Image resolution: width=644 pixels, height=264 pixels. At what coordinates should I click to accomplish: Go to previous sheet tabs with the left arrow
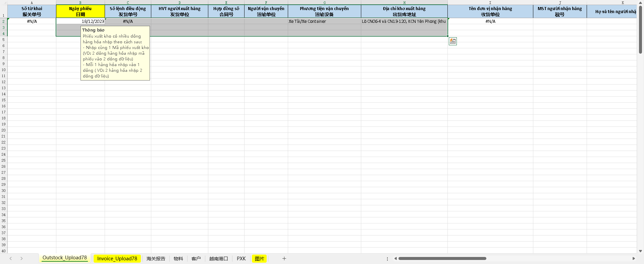click(x=11, y=259)
